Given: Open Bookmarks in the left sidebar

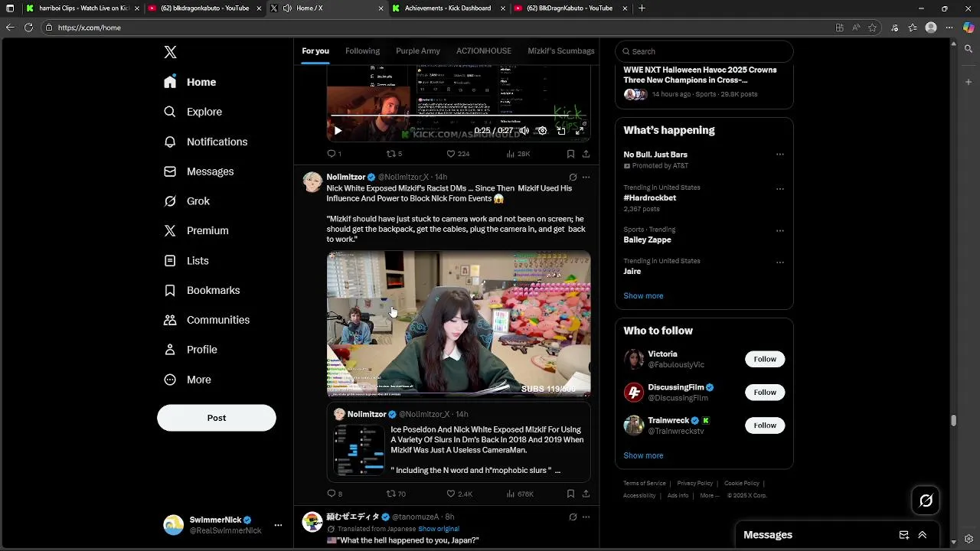Looking at the screenshot, I should tap(202, 290).
